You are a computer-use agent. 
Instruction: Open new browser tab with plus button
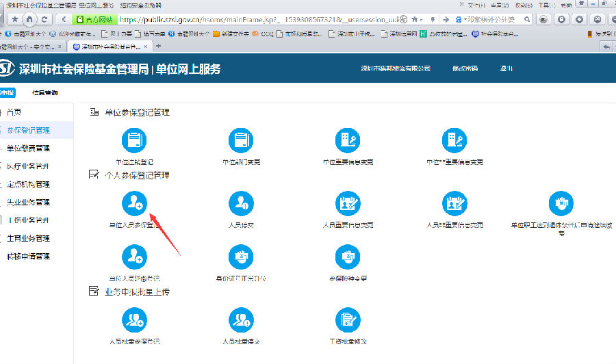(159, 46)
